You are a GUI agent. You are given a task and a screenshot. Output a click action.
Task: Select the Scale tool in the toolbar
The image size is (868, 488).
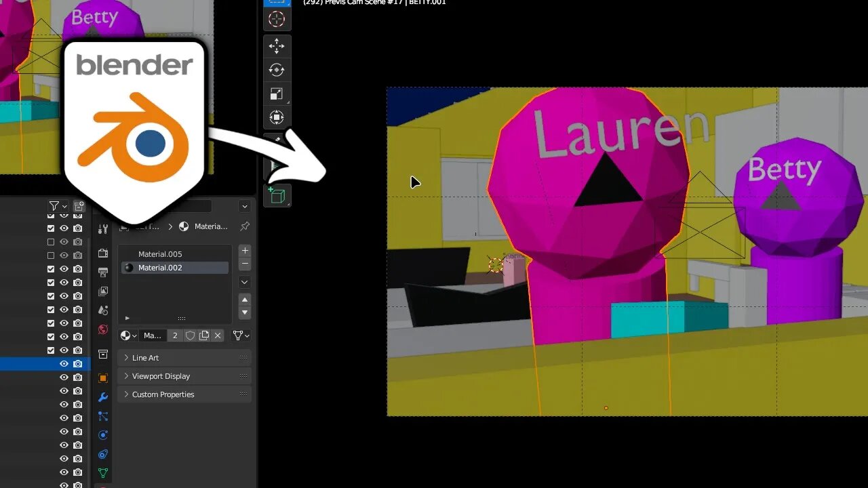[x=277, y=94]
